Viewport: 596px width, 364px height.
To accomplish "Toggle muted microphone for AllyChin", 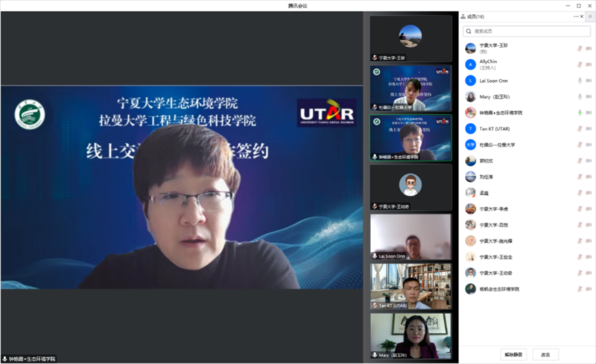I will point(579,65).
